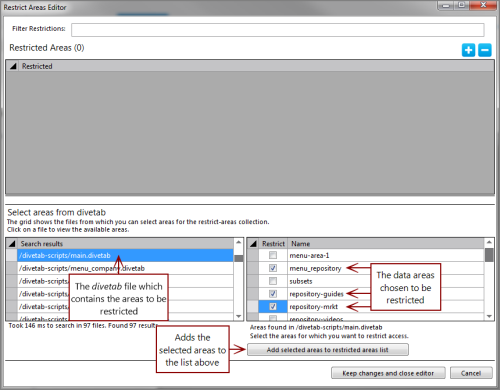Click the Name column header

(386, 243)
